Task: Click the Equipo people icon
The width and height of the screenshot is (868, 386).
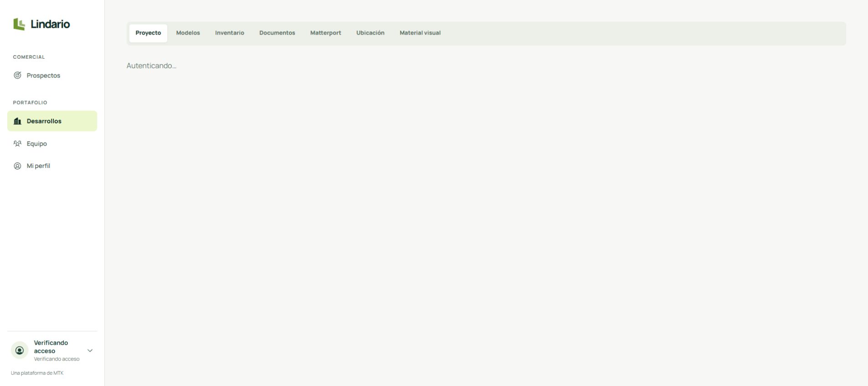Action: (x=17, y=143)
